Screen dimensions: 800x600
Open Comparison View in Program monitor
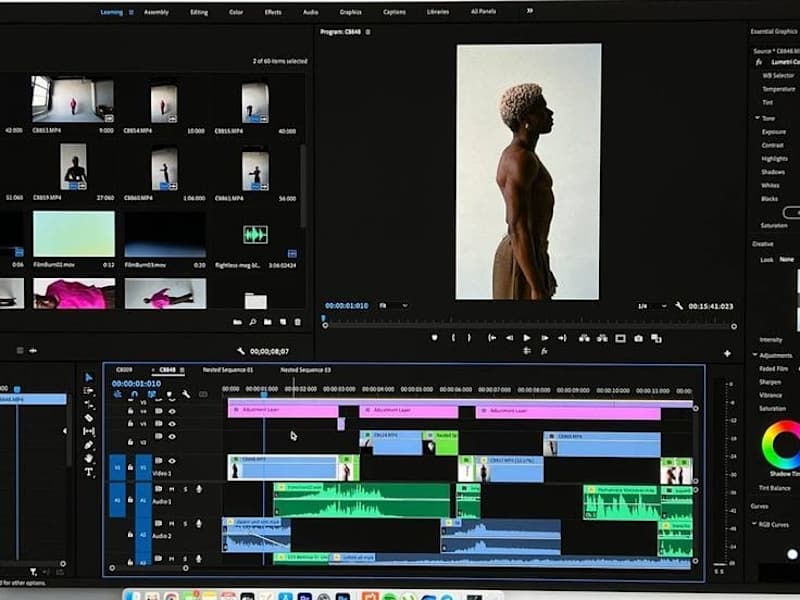657,338
